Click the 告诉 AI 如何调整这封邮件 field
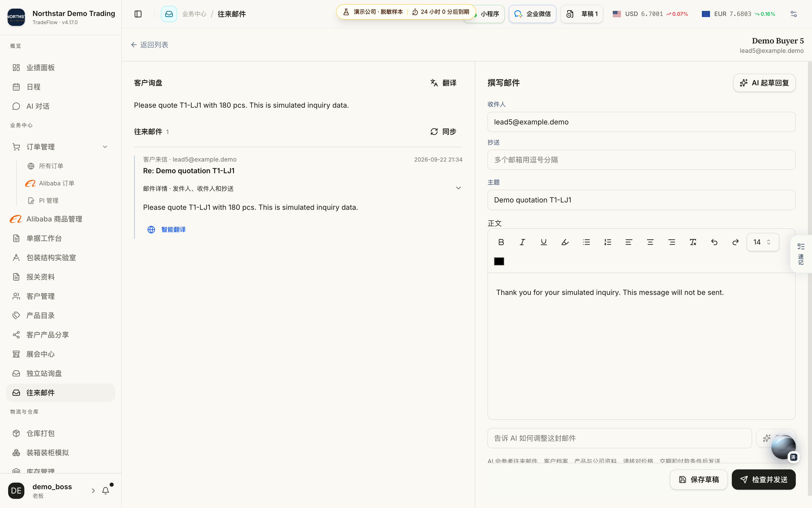This screenshot has width=812, height=508. [619, 438]
